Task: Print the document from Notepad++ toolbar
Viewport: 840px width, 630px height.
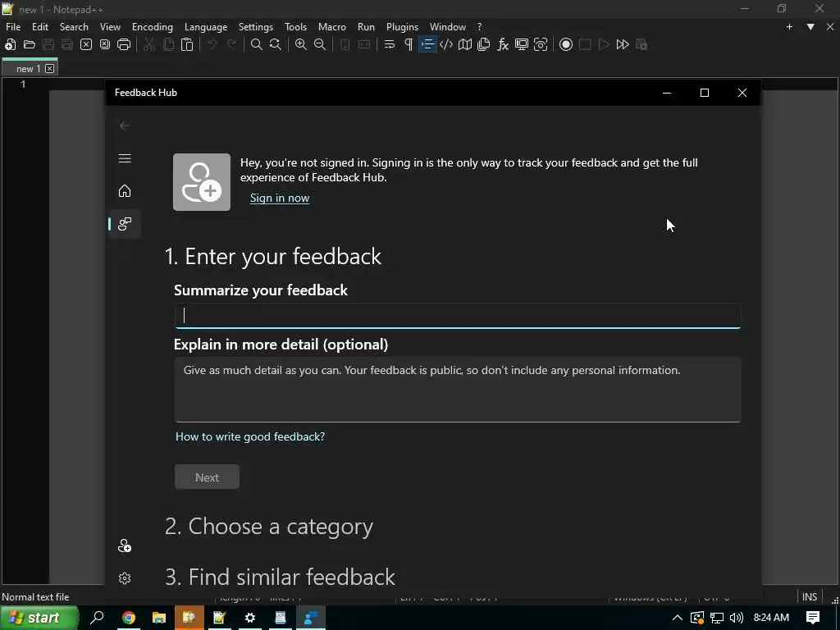Action: (124, 44)
